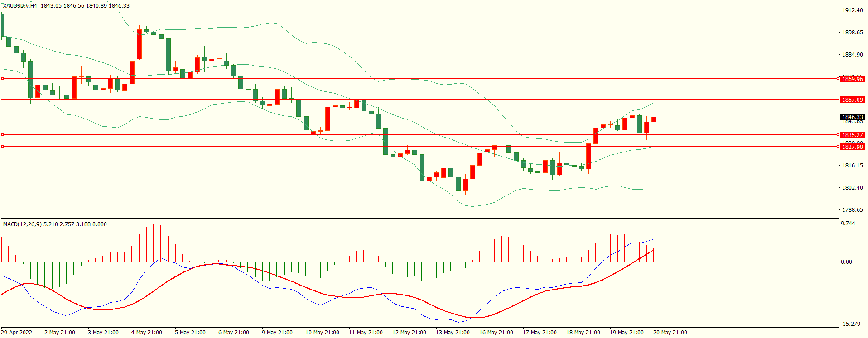Select the 1869.96 red price tag
Viewport: 868px width, 338px height.
[x=852, y=79]
